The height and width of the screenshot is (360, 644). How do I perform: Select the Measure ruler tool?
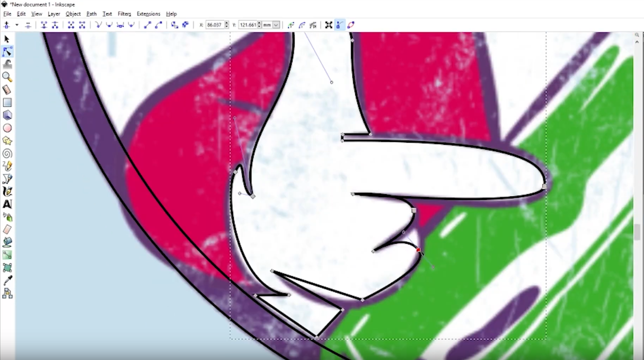(7, 90)
